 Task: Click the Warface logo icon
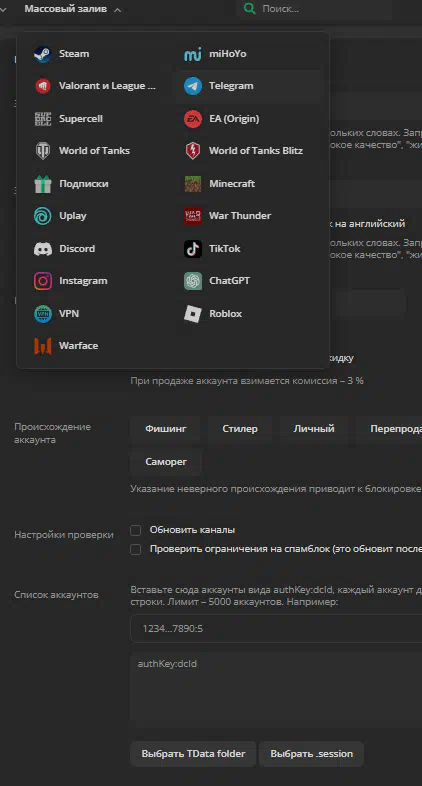pyautogui.click(x=43, y=346)
